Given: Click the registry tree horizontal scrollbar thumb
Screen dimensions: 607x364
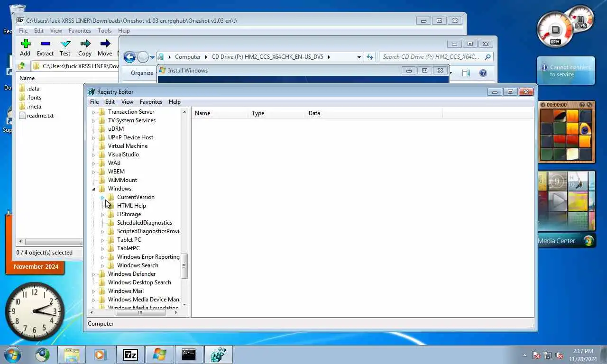Looking at the screenshot, I should (140, 312).
